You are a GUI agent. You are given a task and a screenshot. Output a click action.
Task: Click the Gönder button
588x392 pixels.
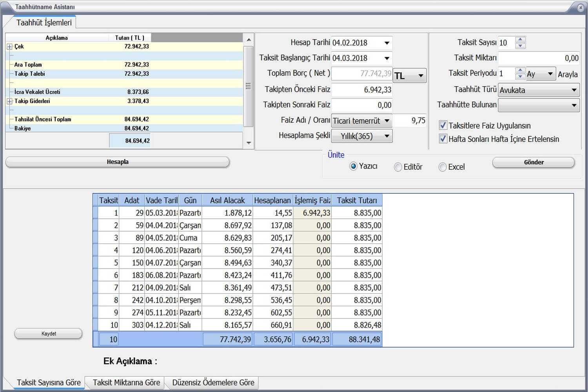coord(533,162)
